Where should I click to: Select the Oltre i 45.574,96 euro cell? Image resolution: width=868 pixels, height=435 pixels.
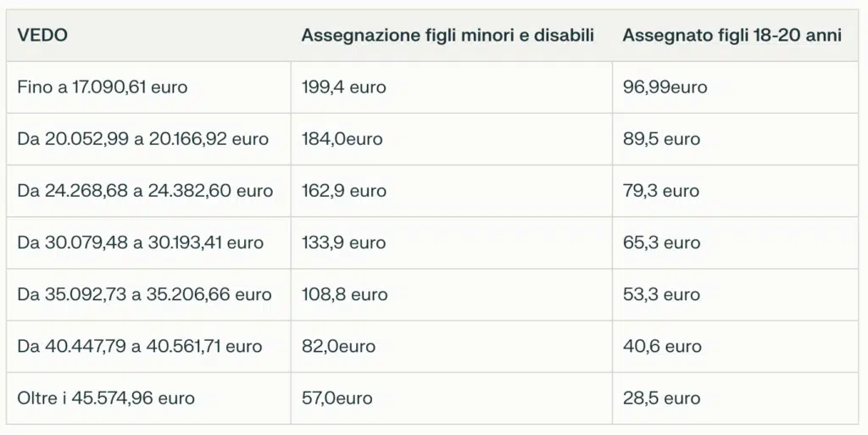[x=106, y=398]
